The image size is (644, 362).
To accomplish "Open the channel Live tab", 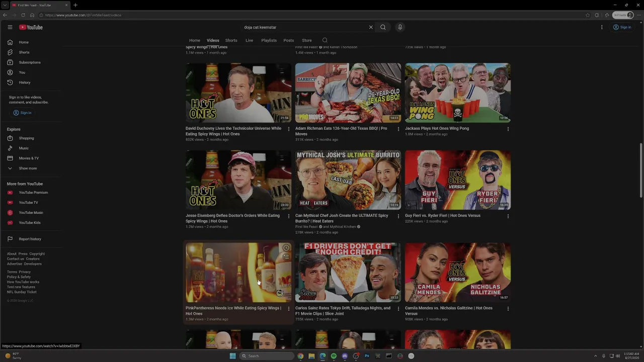I will (249, 40).
